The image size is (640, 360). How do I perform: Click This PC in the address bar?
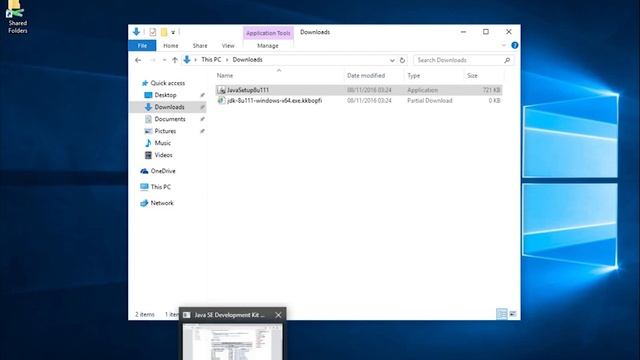coord(211,60)
